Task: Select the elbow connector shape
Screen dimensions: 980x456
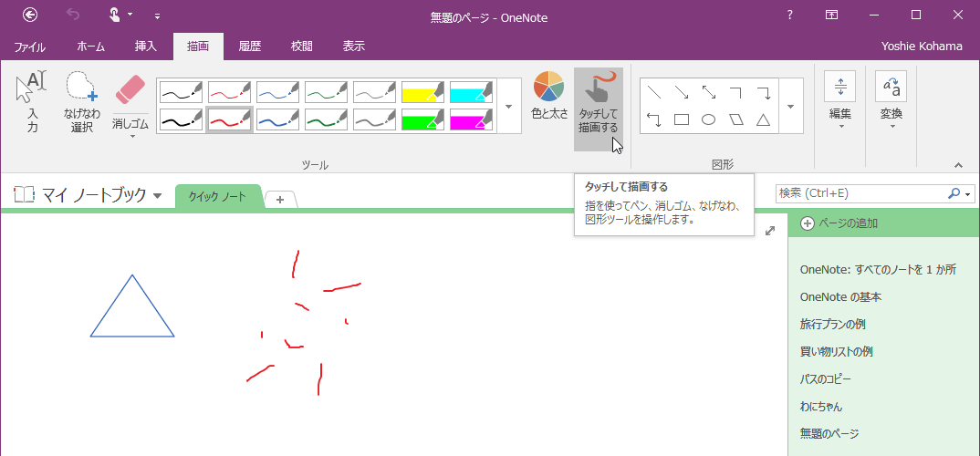Action: [x=735, y=93]
